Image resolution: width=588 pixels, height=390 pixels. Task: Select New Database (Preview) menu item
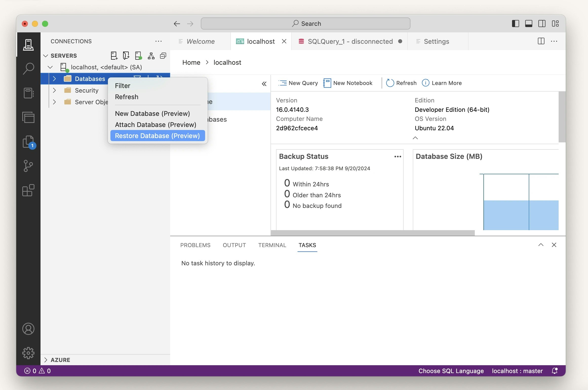[158, 114]
